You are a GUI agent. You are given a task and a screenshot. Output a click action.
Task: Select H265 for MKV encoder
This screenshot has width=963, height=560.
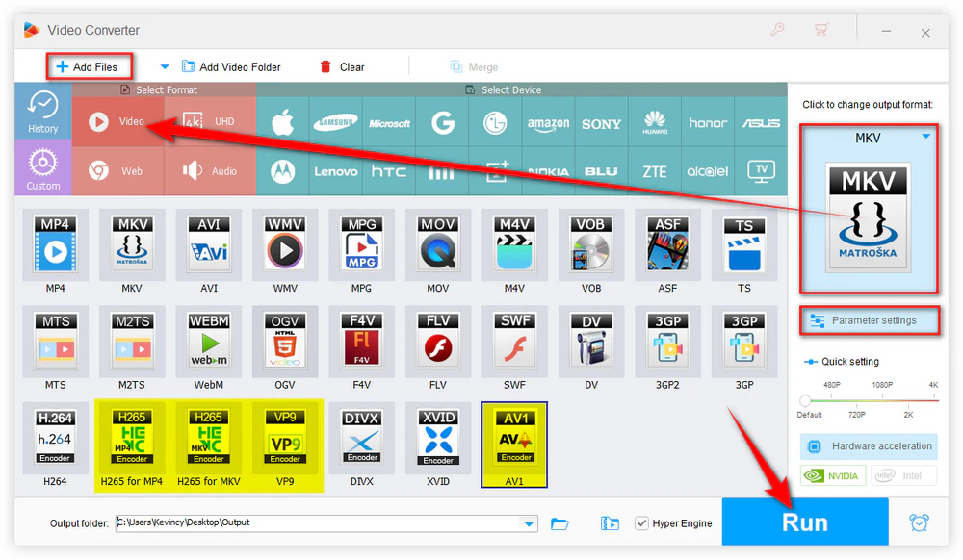coord(209,439)
